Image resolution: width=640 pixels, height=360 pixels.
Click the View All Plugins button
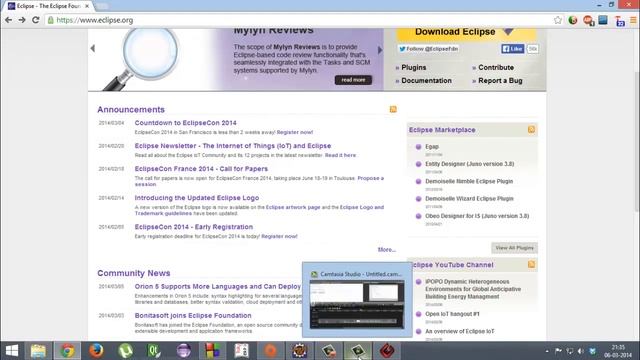click(514, 248)
